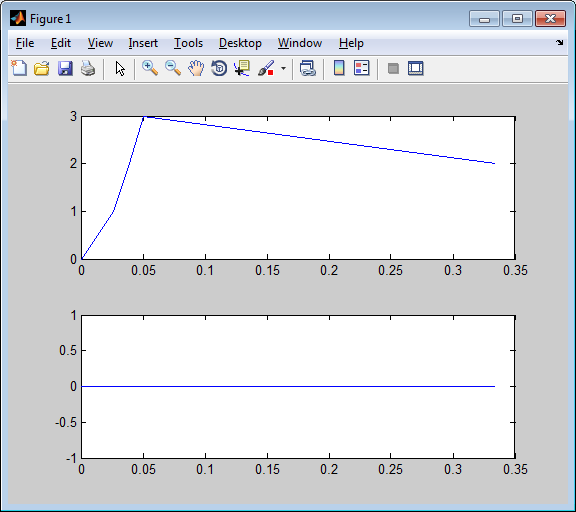This screenshot has height=512, width=576.
Task: Enable the Pan hand tool
Action: click(196, 68)
